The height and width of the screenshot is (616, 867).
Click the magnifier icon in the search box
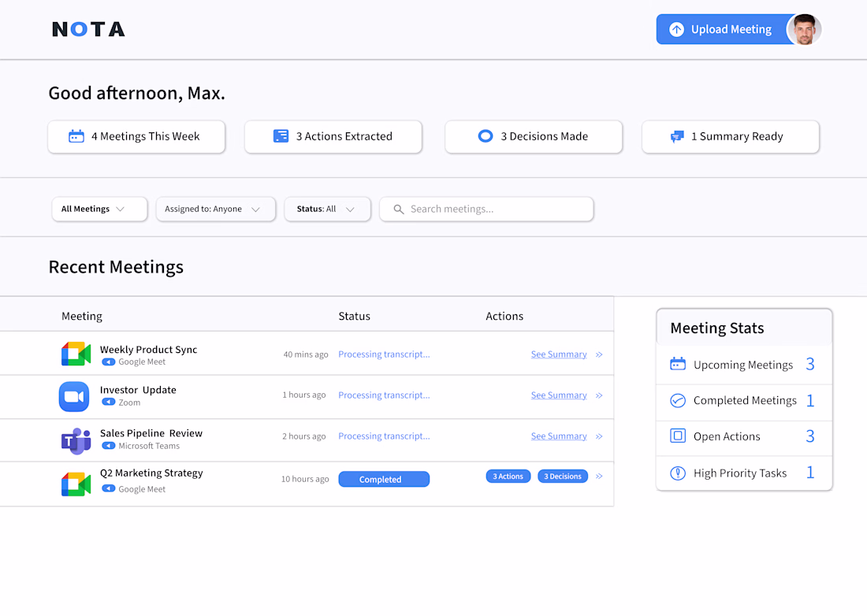(398, 210)
